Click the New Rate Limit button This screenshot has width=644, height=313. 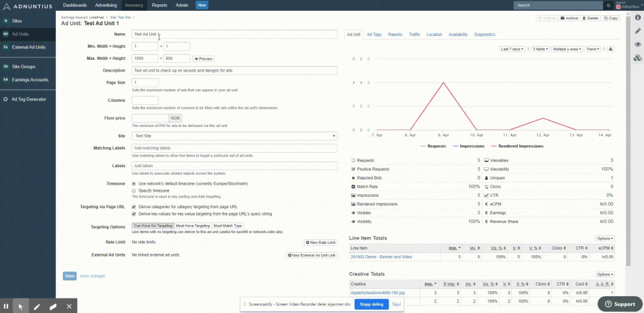tap(320, 243)
